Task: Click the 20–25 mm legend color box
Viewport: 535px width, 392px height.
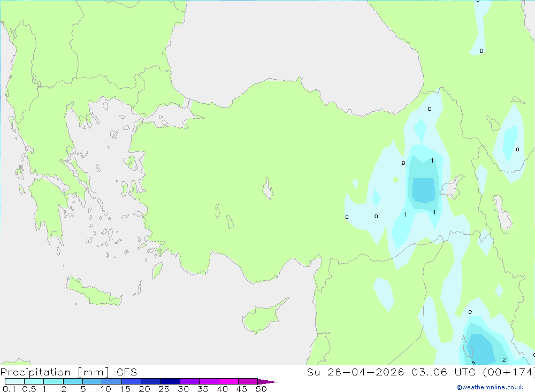Action: (151, 381)
